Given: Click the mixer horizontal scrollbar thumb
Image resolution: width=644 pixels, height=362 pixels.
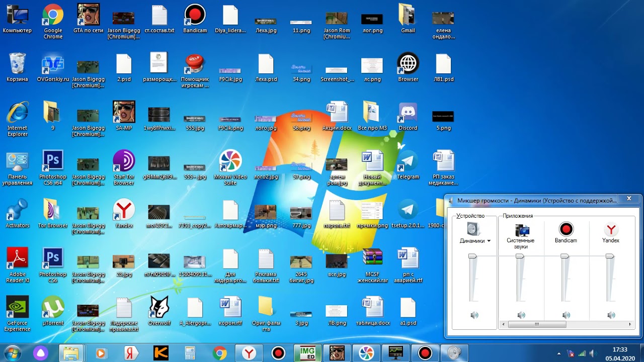Looking at the screenshot, I should pyautogui.click(x=537, y=325).
